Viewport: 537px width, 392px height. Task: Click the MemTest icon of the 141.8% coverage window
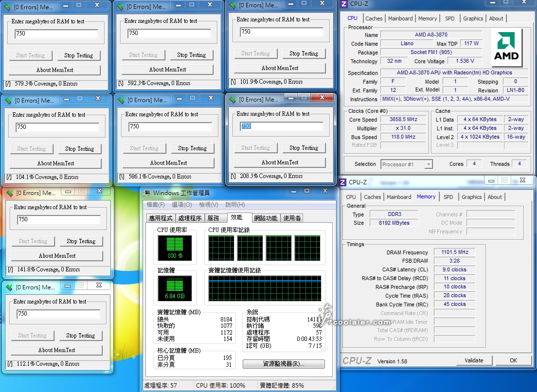point(10,193)
